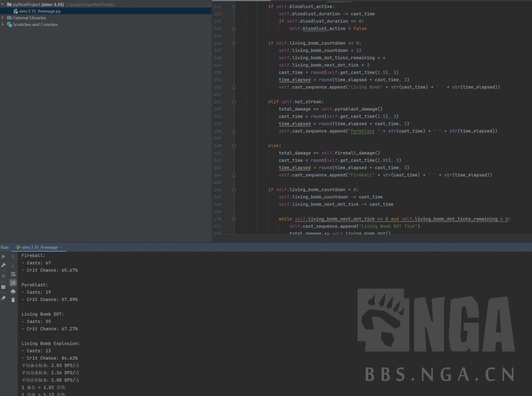Fold the elif hot_streak block at line 154

click(234, 102)
